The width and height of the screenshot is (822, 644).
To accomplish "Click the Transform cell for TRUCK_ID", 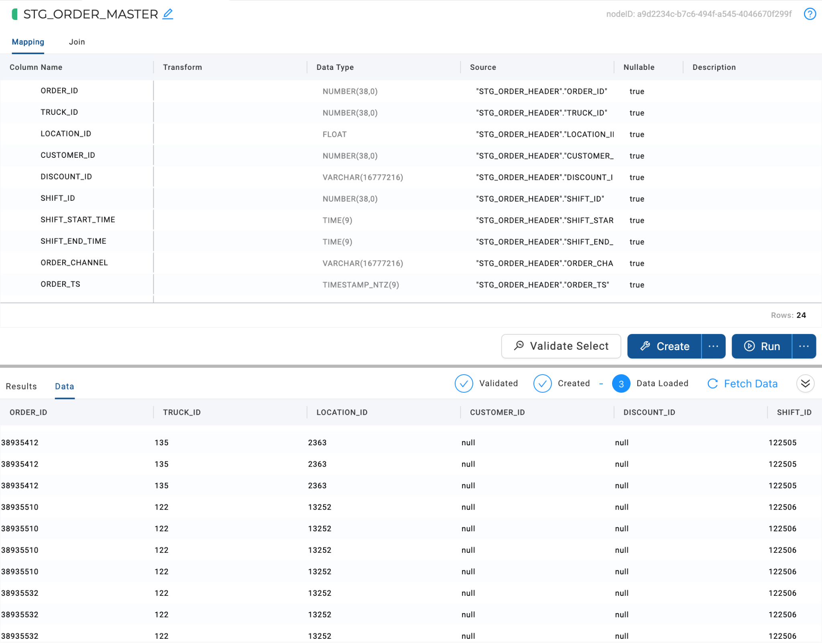I will coord(230,112).
